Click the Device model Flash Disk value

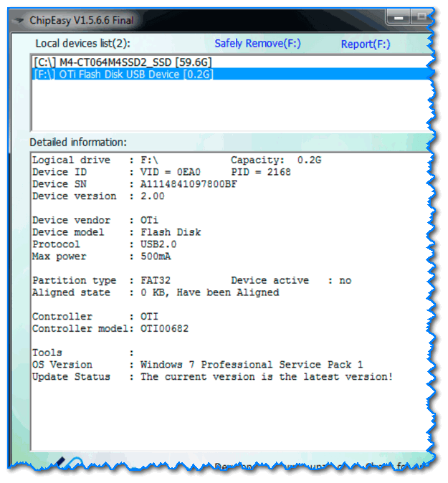171,232
